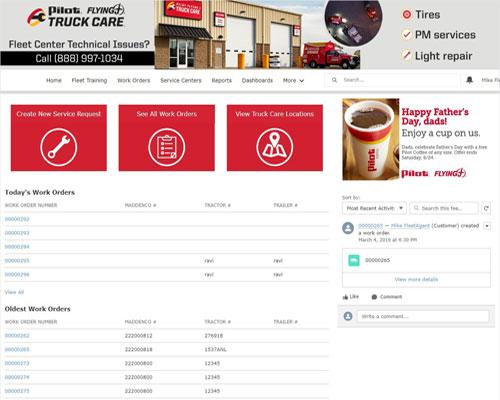Open the notifications bell

[x=469, y=80]
